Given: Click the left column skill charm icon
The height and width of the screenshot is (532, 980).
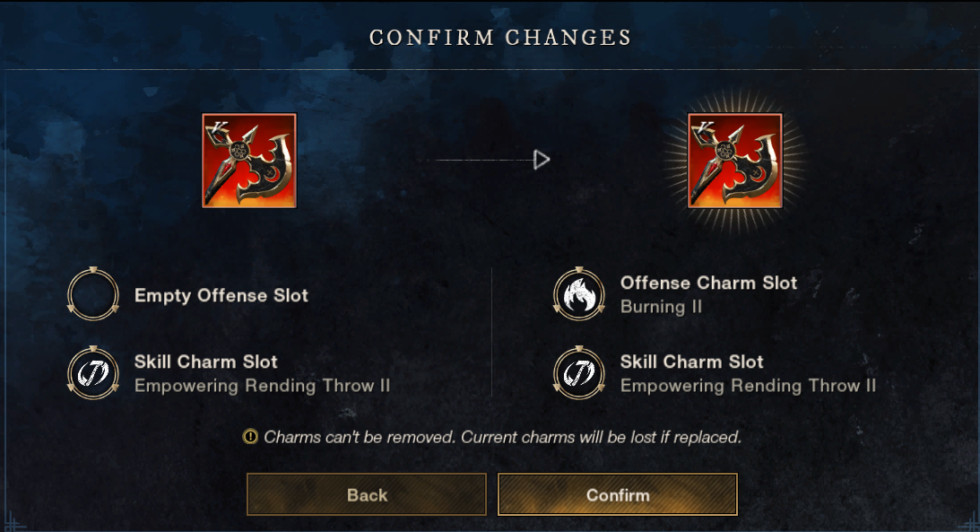Looking at the screenshot, I should (93, 373).
